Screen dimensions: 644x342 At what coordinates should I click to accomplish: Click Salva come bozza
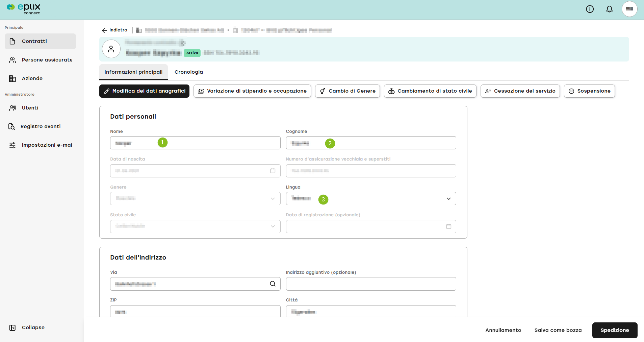[x=558, y=330]
